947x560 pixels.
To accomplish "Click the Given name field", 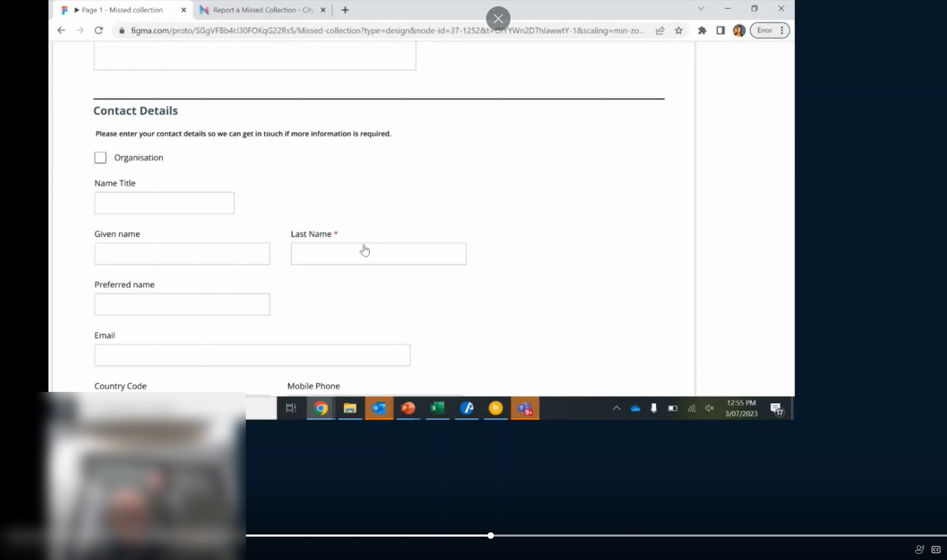I will [x=182, y=254].
